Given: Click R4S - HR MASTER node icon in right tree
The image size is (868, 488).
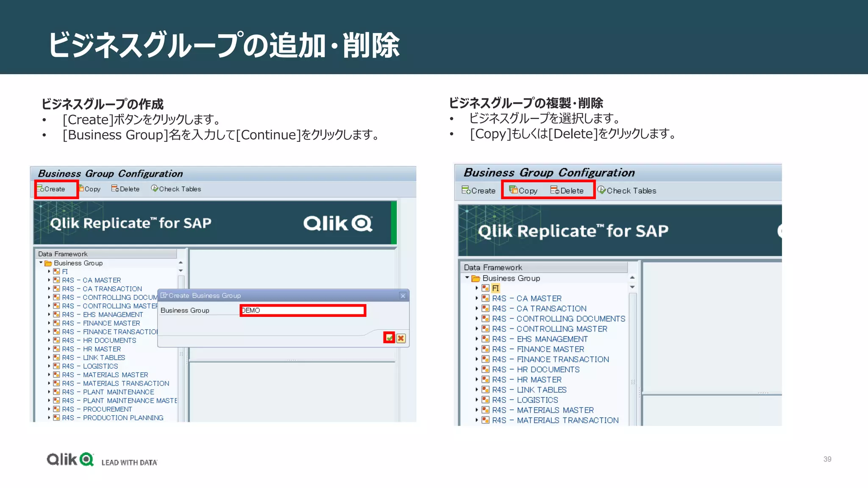Looking at the screenshot, I should pos(486,380).
